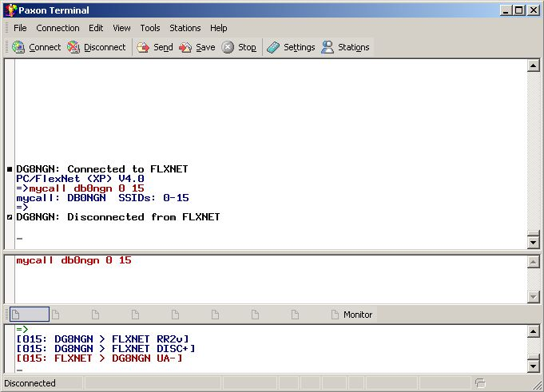Open Settings from the toolbar

tap(274, 47)
